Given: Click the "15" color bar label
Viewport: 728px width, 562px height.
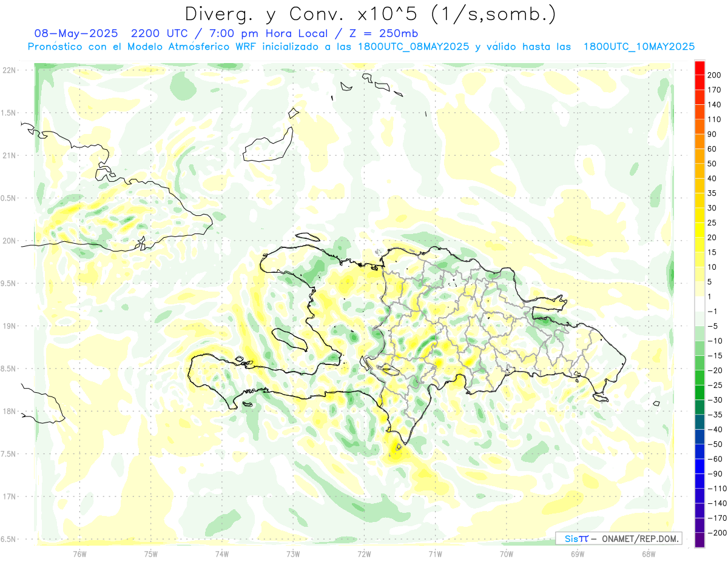Looking at the screenshot, I should pyautogui.click(x=712, y=252).
